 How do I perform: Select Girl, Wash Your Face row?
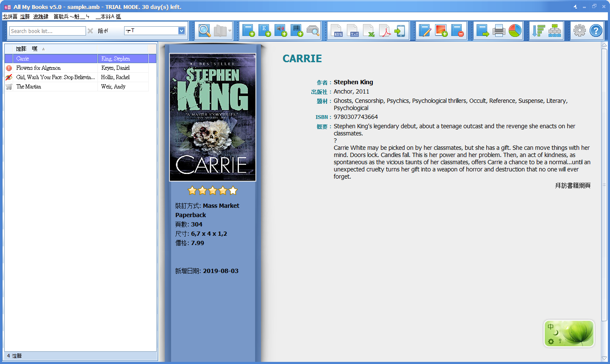[55, 77]
